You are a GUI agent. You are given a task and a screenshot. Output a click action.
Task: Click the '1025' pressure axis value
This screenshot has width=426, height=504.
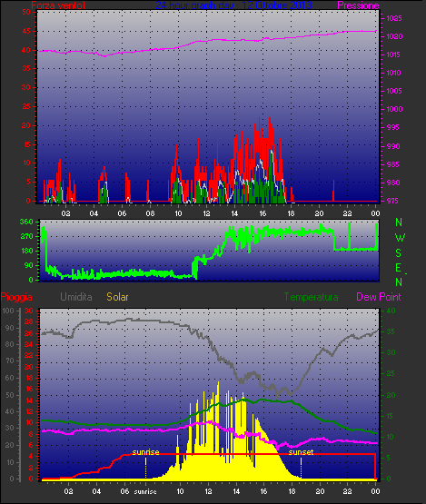(x=394, y=18)
